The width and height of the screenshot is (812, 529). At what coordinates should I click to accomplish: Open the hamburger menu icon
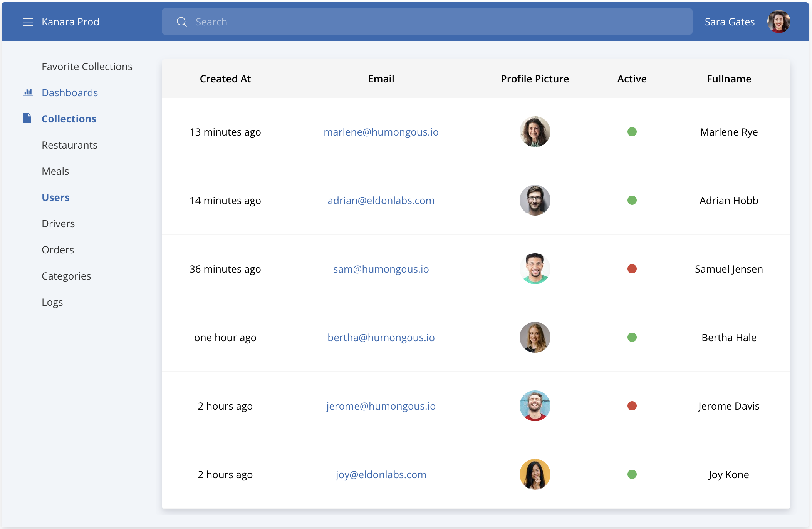click(x=27, y=22)
